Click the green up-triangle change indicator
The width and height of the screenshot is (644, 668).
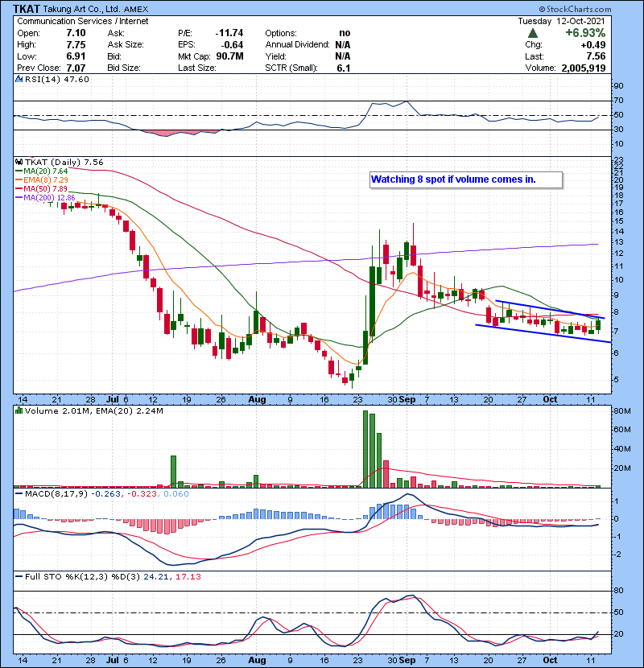[x=533, y=33]
